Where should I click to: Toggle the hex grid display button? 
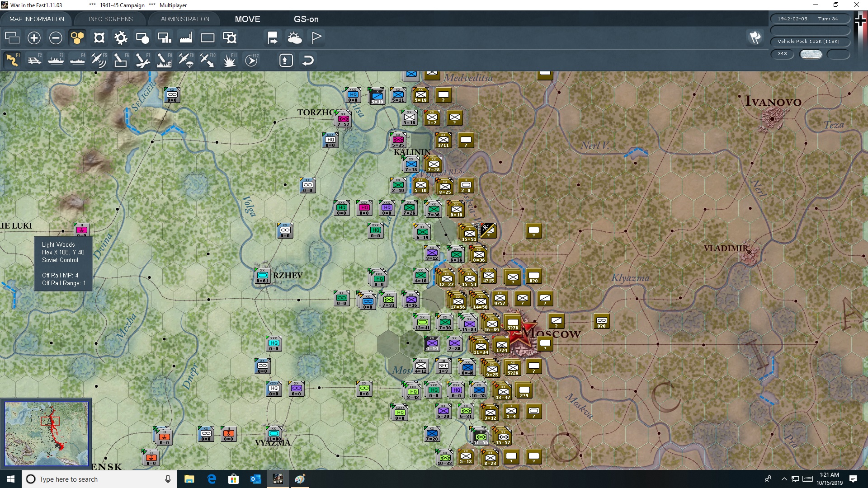point(77,38)
